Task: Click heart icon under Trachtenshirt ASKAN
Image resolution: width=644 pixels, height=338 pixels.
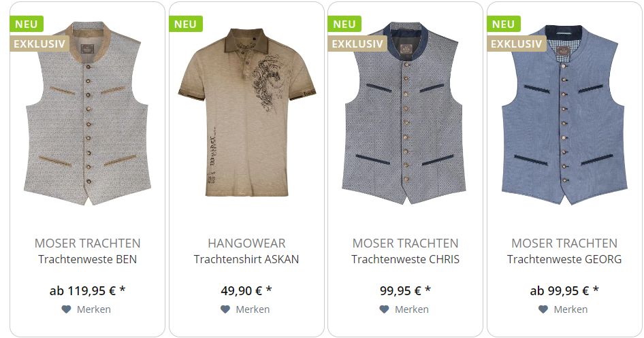Action: [x=225, y=309]
